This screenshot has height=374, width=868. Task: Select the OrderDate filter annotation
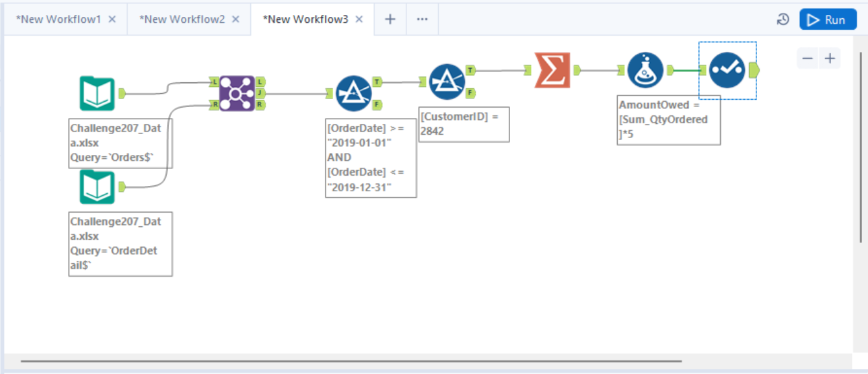[x=371, y=158]
